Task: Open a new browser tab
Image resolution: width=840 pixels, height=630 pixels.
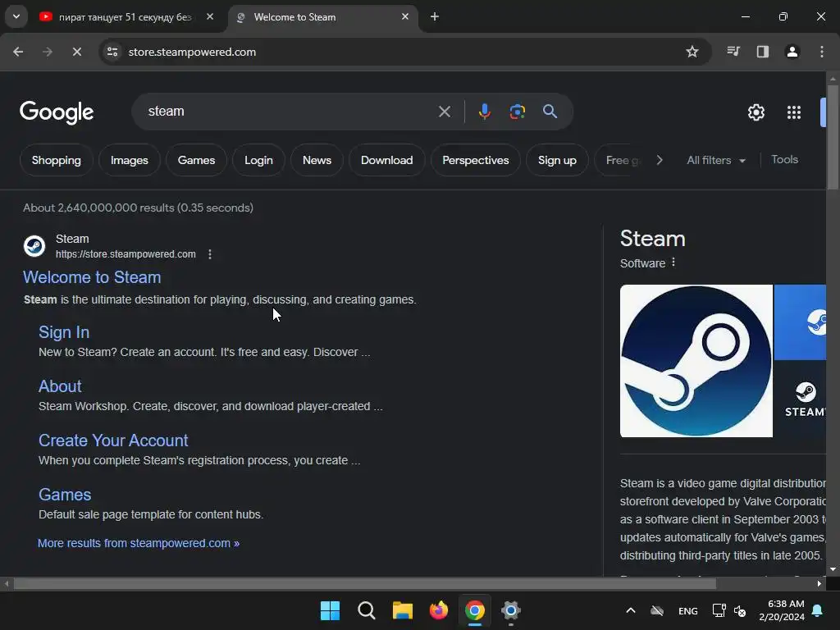Action: click(435, 16)
